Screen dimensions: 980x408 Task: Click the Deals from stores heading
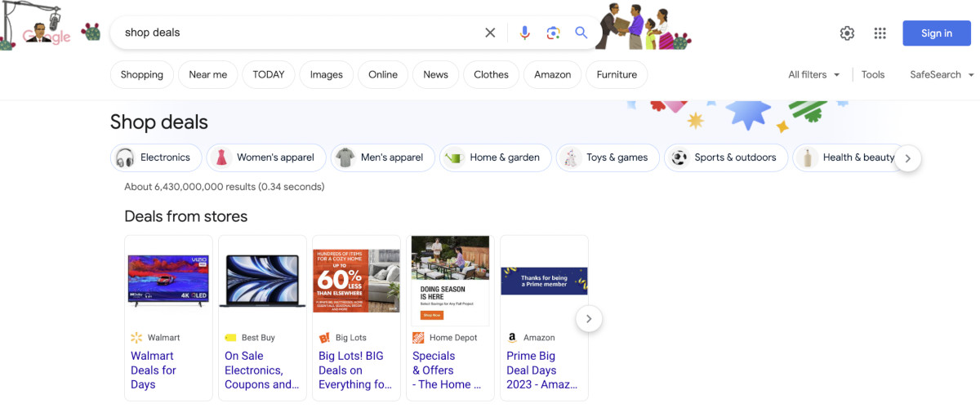tap(186, 216)
